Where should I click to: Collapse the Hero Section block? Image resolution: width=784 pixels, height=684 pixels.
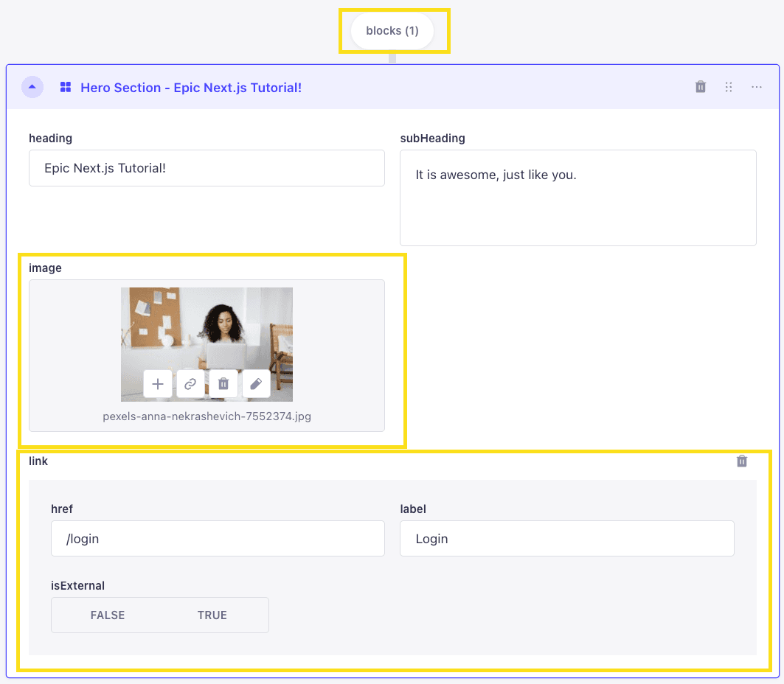point(32,87)
